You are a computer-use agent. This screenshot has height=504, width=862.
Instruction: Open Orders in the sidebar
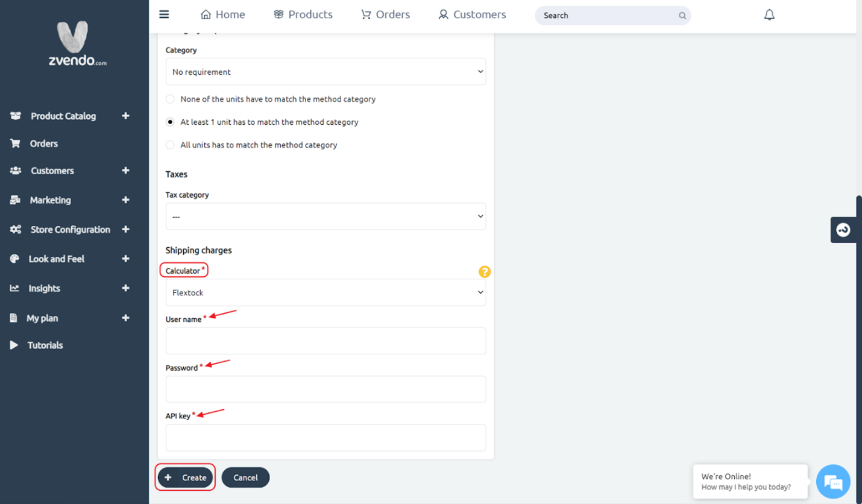click(x=44, y=143)
